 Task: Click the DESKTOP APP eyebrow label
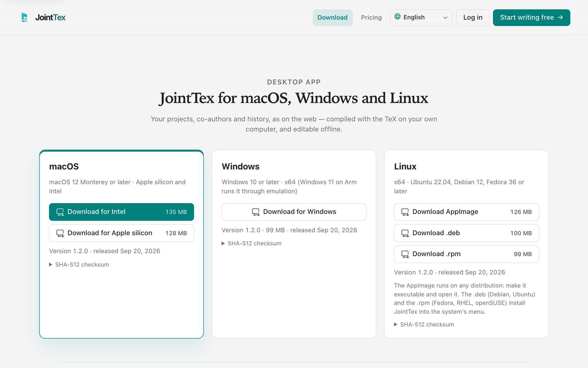(294, 82)
